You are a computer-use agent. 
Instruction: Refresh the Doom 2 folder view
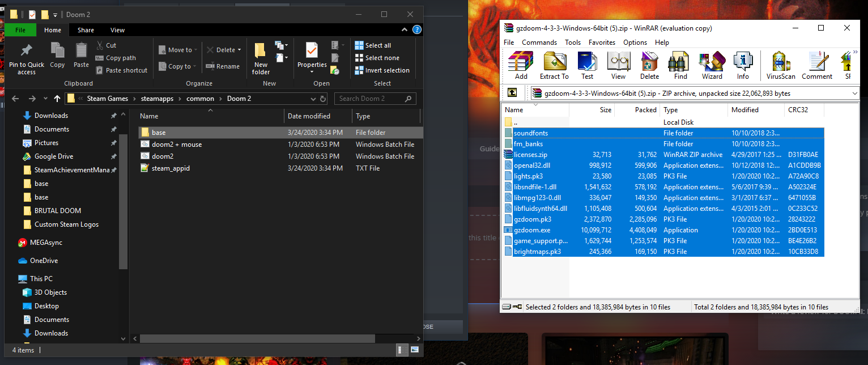[323, 99]
